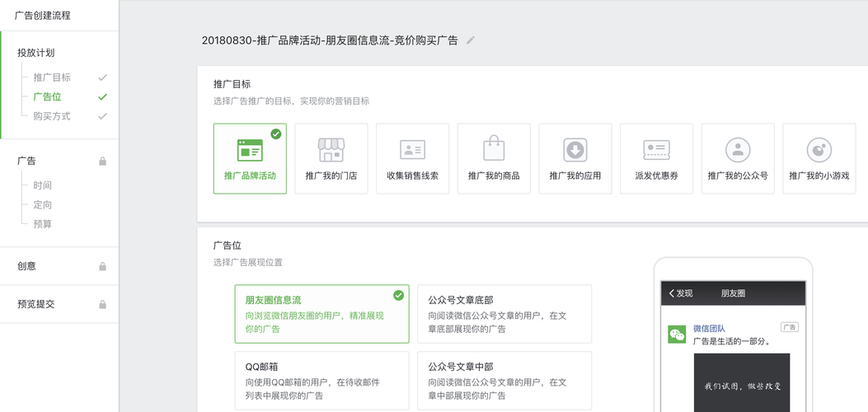
Task: Open the 预览提交 sidebar section
Action: click(36, 304)
